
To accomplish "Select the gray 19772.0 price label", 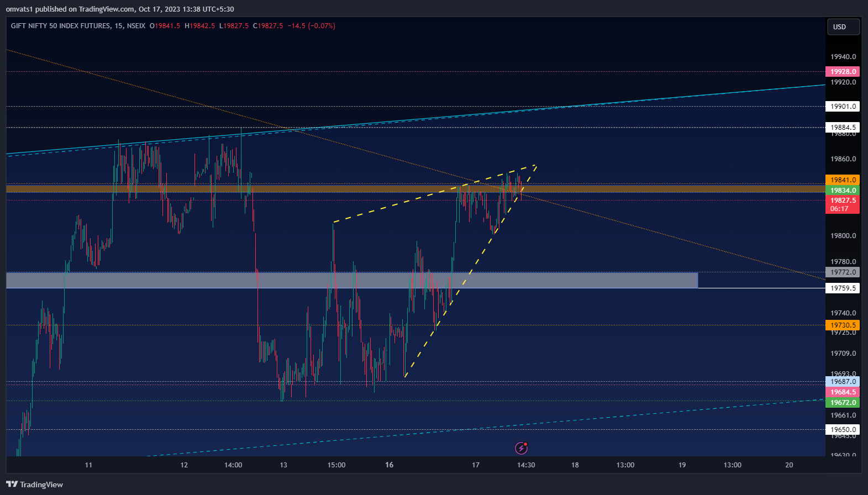I will tap(843, 272).
